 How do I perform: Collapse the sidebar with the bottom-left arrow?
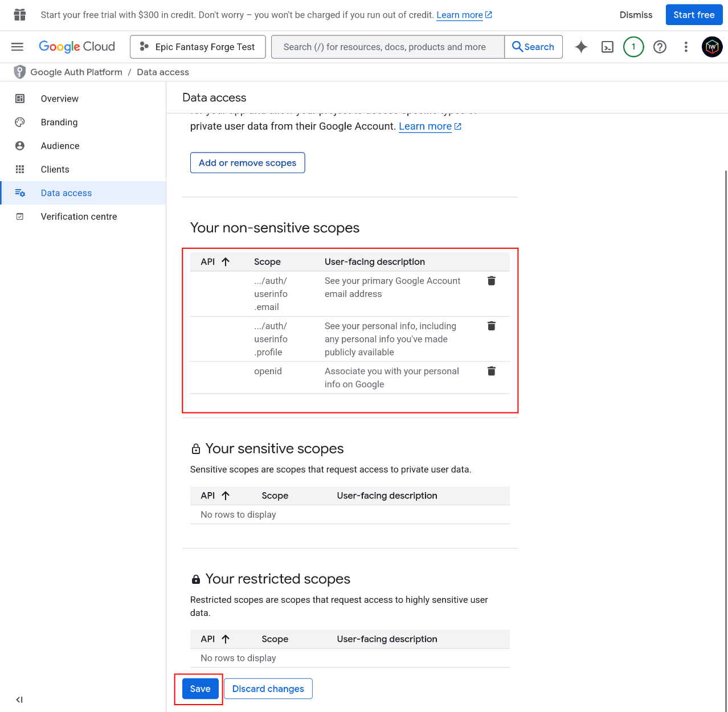[19, 699]
